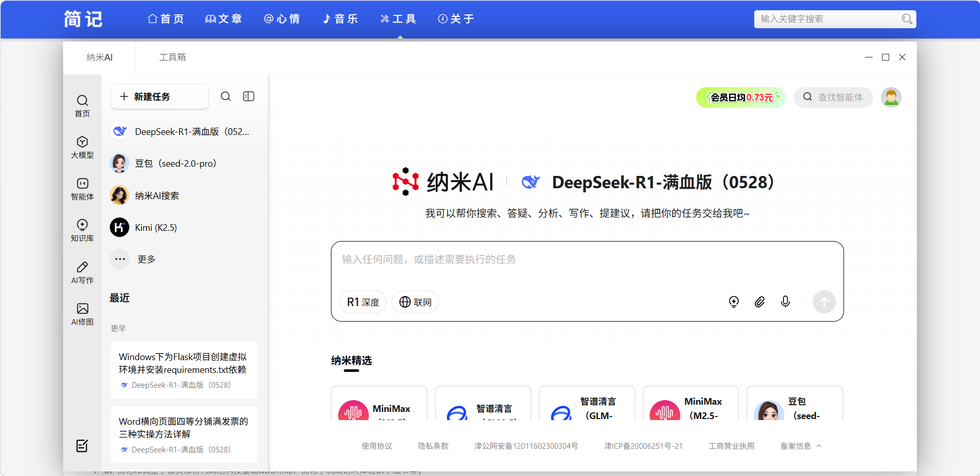Select the 智谱清言 (GLM- card
The height and width of the screenshot is (476, 980).
pyautogui.click(x=587, y=403)
